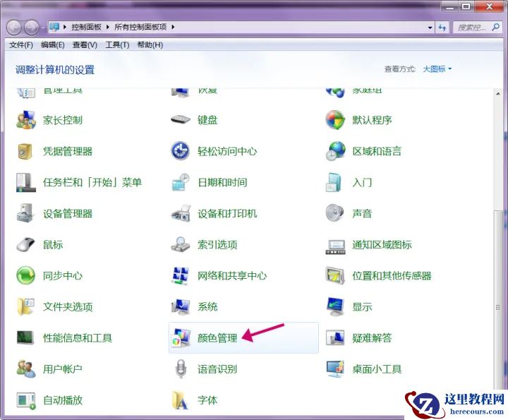Open the 大图标 view mode dropdown

click(x=437, y=68)
